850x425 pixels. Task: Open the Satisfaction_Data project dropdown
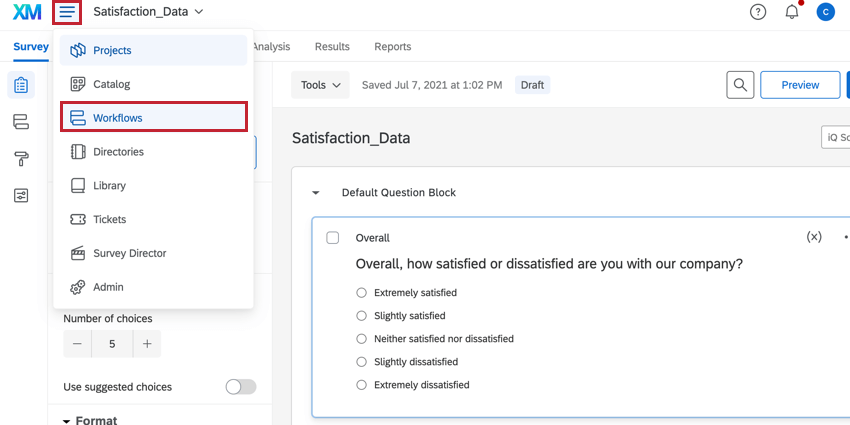pyautogui.click(x=148, y=12)
